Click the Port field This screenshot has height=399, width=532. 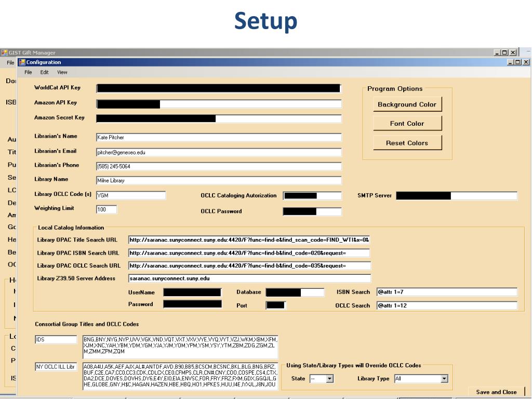click(x=275, y=305)
